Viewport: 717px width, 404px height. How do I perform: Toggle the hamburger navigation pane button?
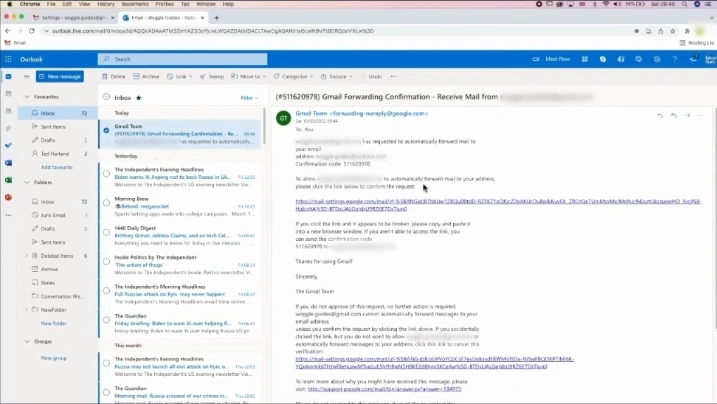click(x=27, y=76)
